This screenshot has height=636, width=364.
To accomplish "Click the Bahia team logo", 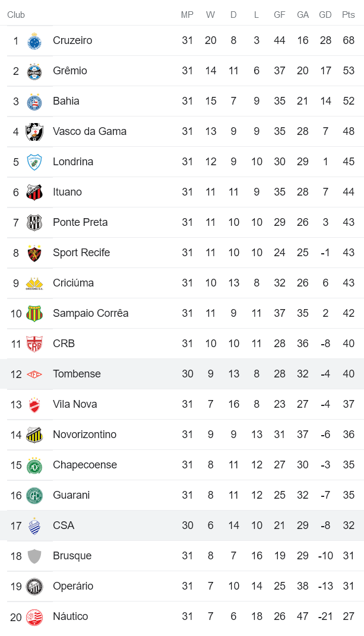I will 34,102.
